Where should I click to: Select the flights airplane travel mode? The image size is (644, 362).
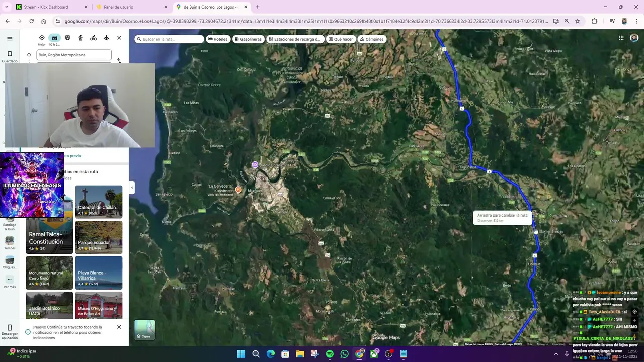click(106, 38)
